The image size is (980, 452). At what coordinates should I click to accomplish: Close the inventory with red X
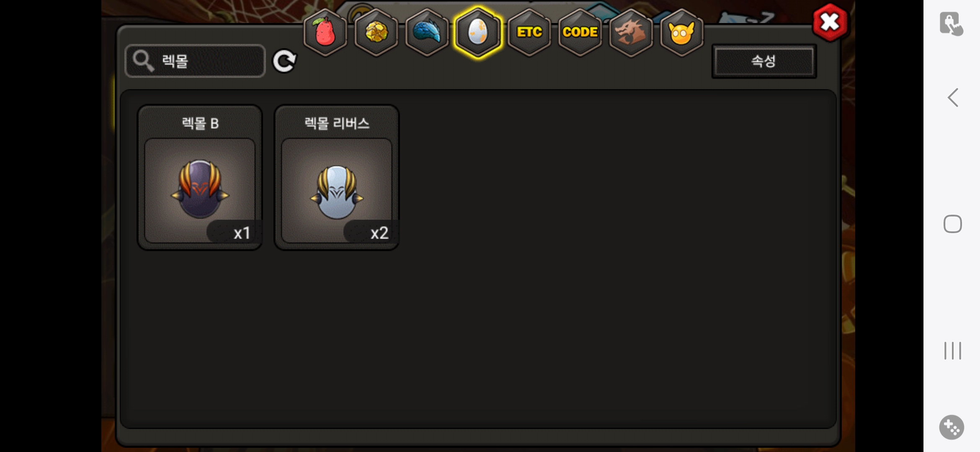point(830,22)
